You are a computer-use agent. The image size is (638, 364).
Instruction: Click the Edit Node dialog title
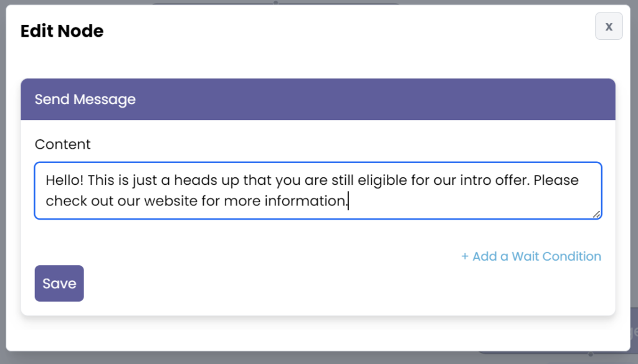62,31
